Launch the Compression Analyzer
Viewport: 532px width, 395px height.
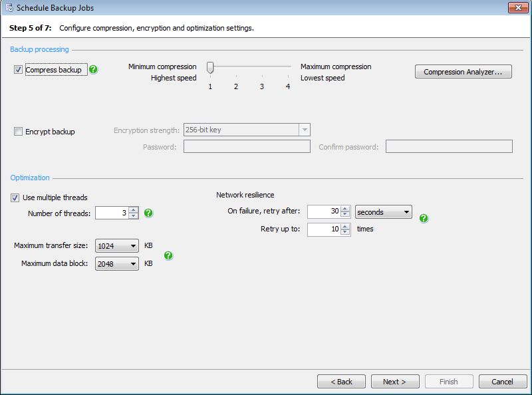[463, 71]
